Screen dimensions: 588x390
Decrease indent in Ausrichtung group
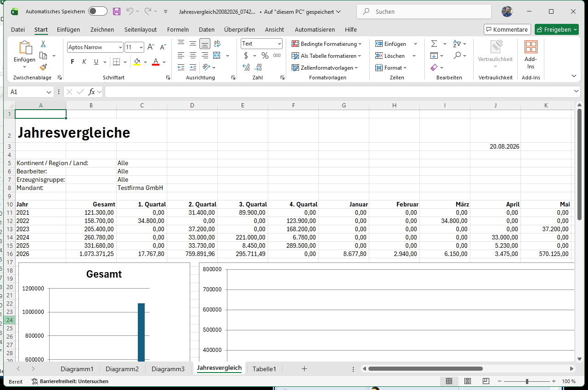click(x=181, y=67)
